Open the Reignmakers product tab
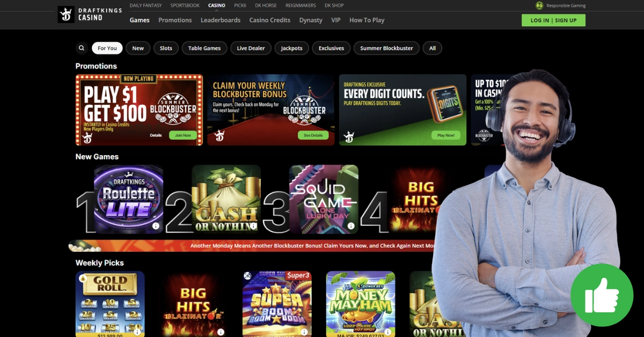 point(301,5)
